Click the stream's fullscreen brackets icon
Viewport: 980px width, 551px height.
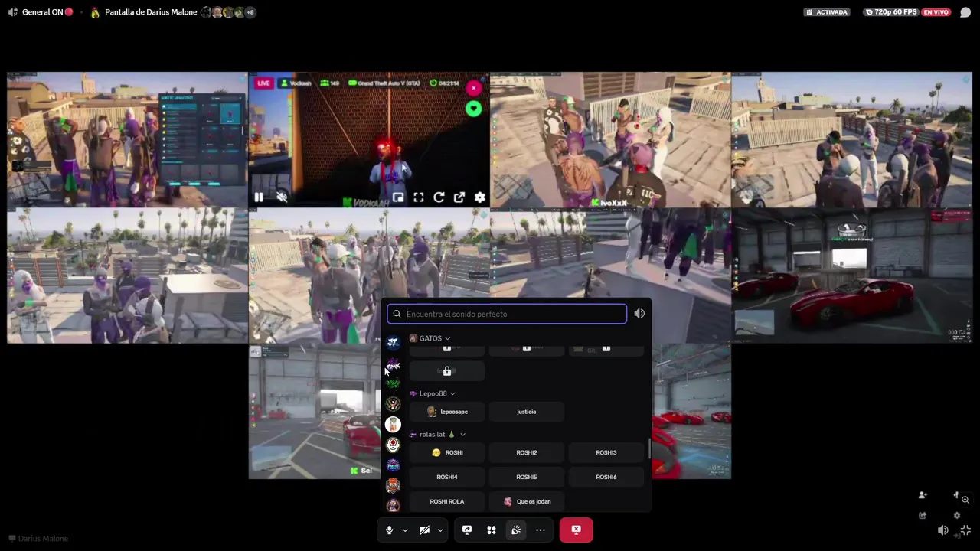point(419,197)
